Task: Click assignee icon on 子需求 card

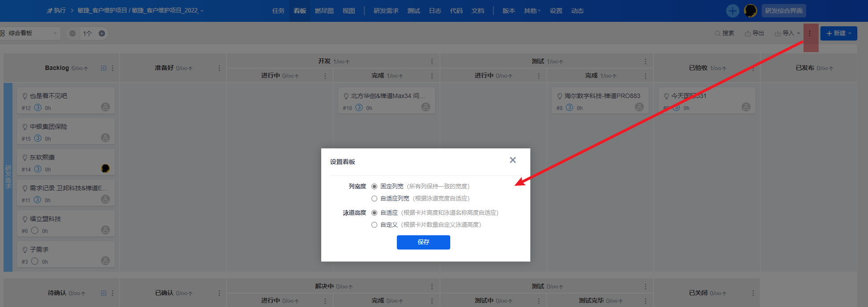Action: [x=105, y=261]
